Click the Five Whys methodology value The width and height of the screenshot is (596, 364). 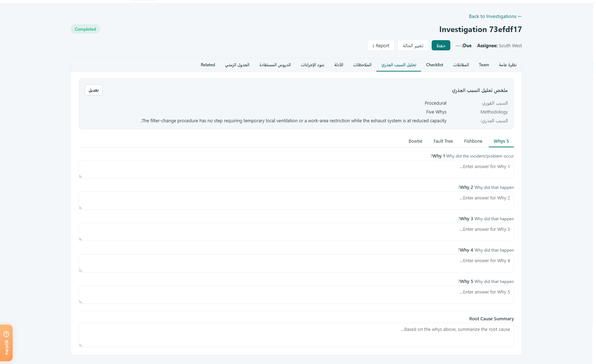[436, 112]
